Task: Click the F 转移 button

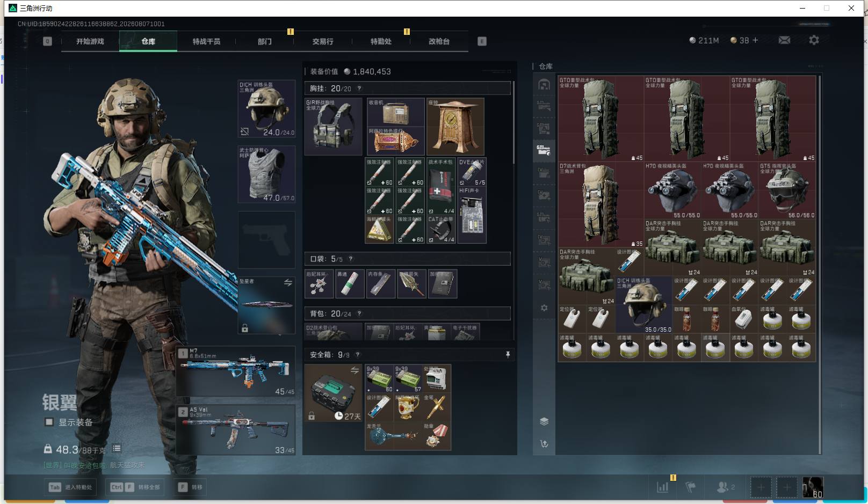Action: coord(191,487)
